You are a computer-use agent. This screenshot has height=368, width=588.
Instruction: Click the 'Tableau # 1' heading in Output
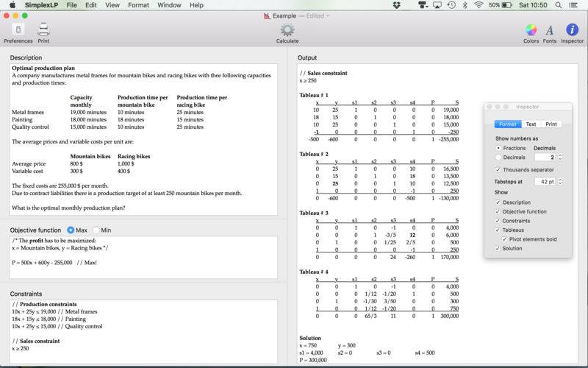click(x=314, y=95)
